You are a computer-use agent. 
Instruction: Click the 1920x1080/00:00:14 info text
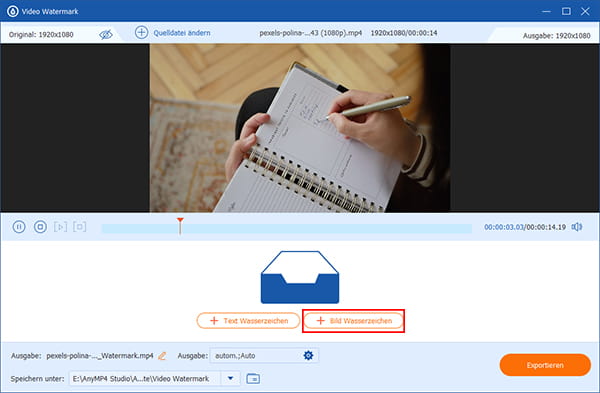tap(404, 33)
